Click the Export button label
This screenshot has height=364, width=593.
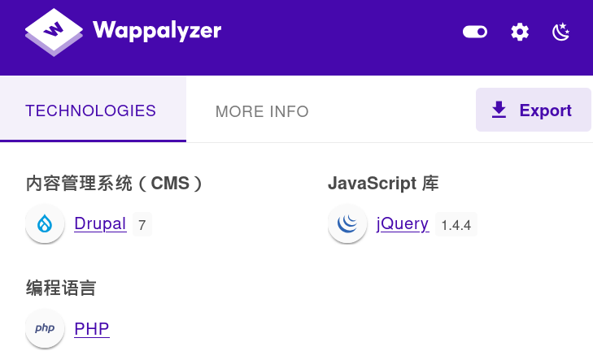click(545, 110)
